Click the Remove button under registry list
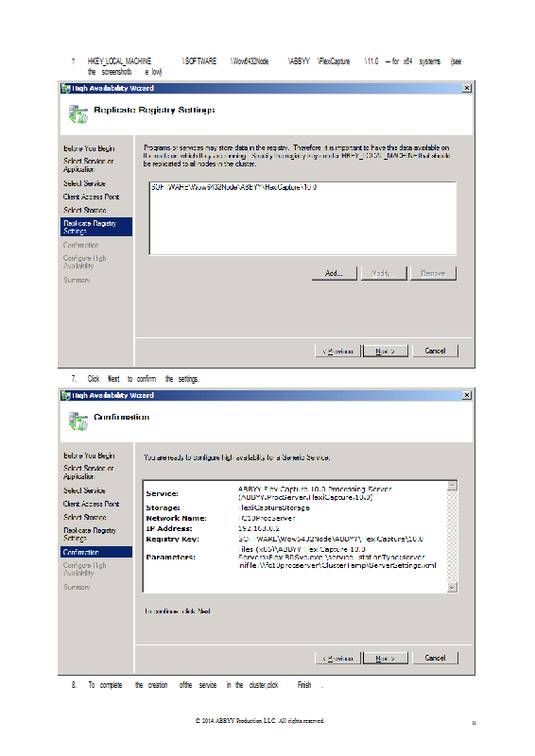Screen dimensions: 535x756 point(433,273)
